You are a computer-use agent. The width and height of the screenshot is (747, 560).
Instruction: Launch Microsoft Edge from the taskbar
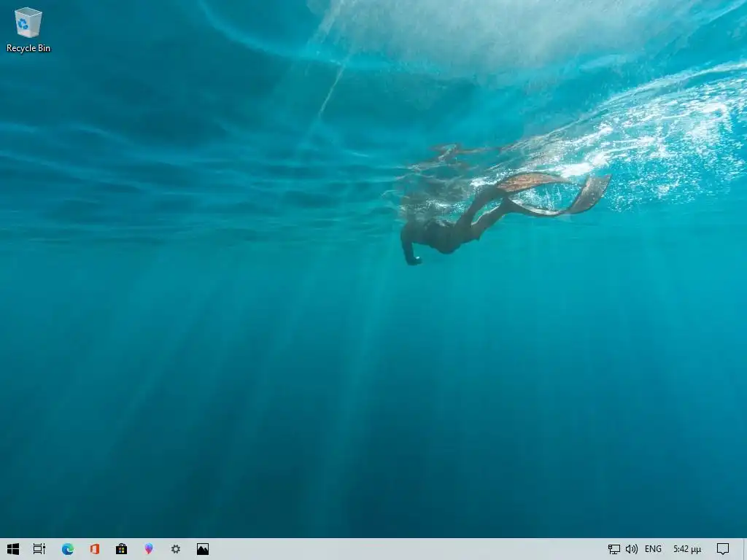(x=68, y=549)
